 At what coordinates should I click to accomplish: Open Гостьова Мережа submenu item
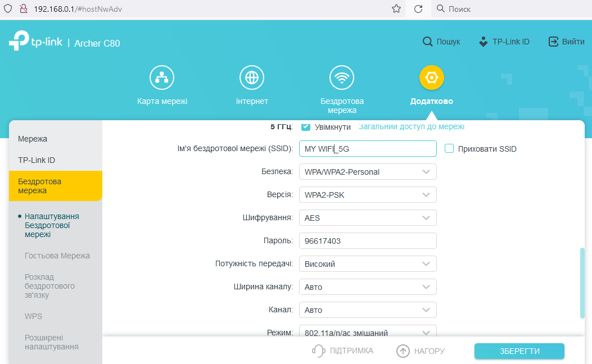[57, 256]
